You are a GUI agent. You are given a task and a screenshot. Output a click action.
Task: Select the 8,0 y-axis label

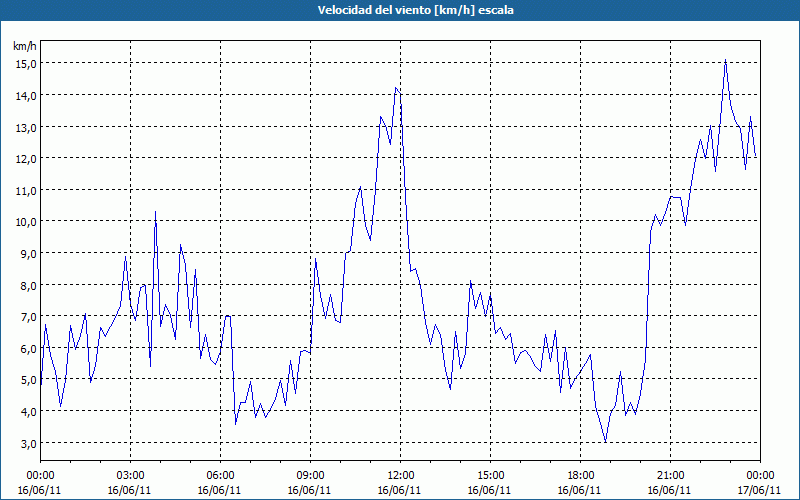(25, 285)
